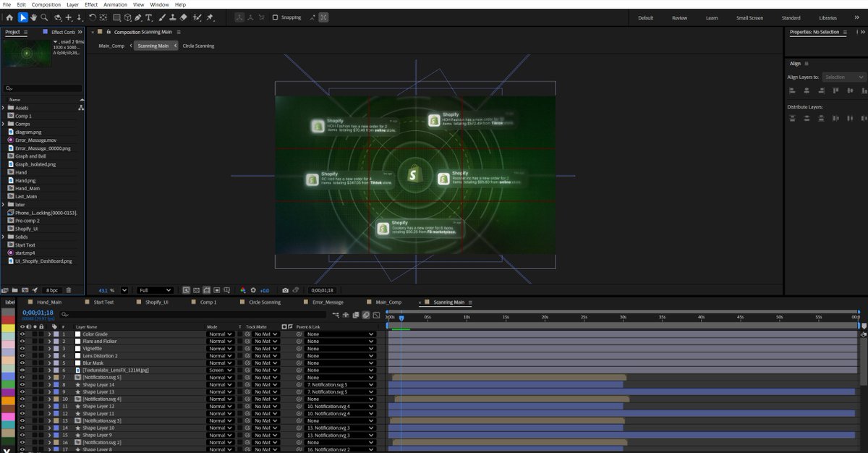
Task: Select the Horizontal Type tool
Action: point(149,17)
